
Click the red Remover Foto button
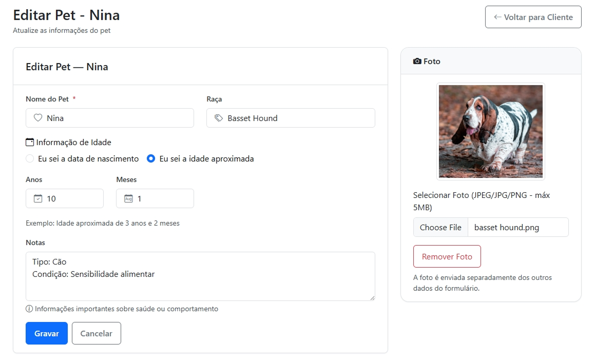(447, 256)
